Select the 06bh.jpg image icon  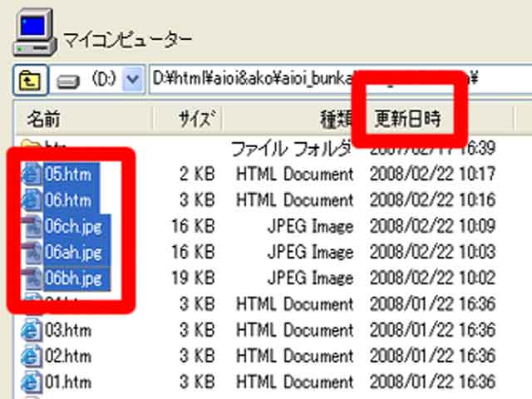32,278
